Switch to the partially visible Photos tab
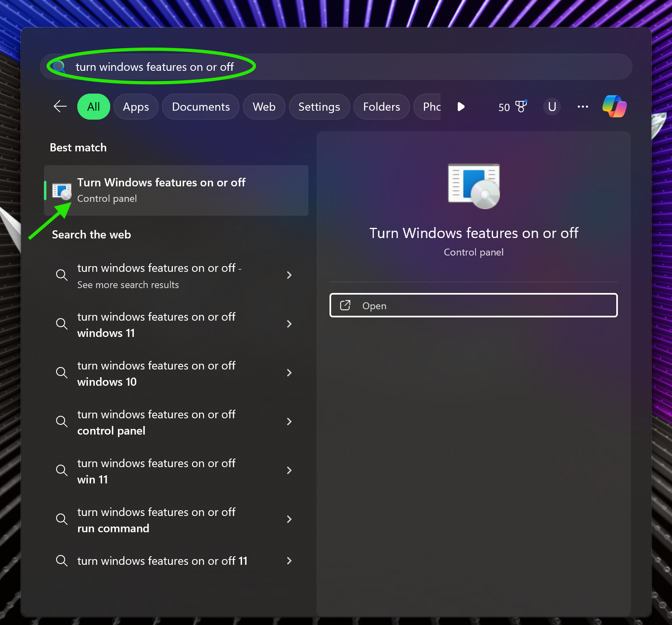This screenshot has width=672, height=625. (428, 107)
